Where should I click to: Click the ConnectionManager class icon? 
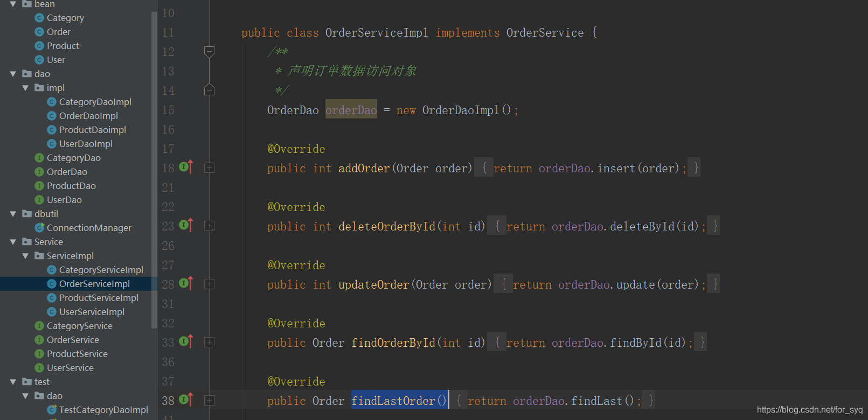(39, 228)
